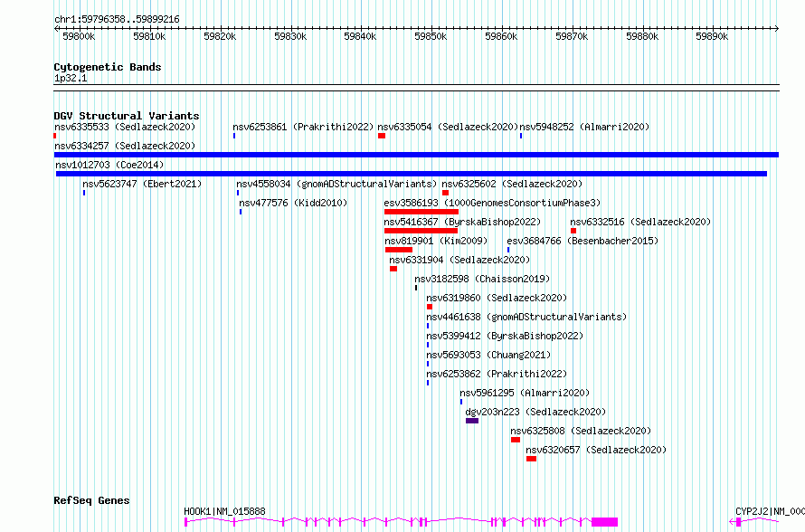Viewport: 805px width, 532px height.
Task: Open esv3684766 (Besenbacher2015) variant label
Action: [582, 241]
